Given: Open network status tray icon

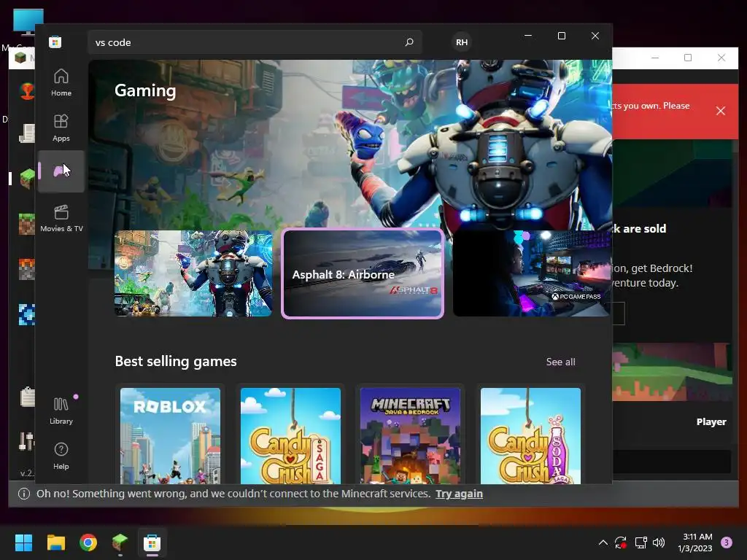Looking at the screenshot, I should click(x=640, y=542).
